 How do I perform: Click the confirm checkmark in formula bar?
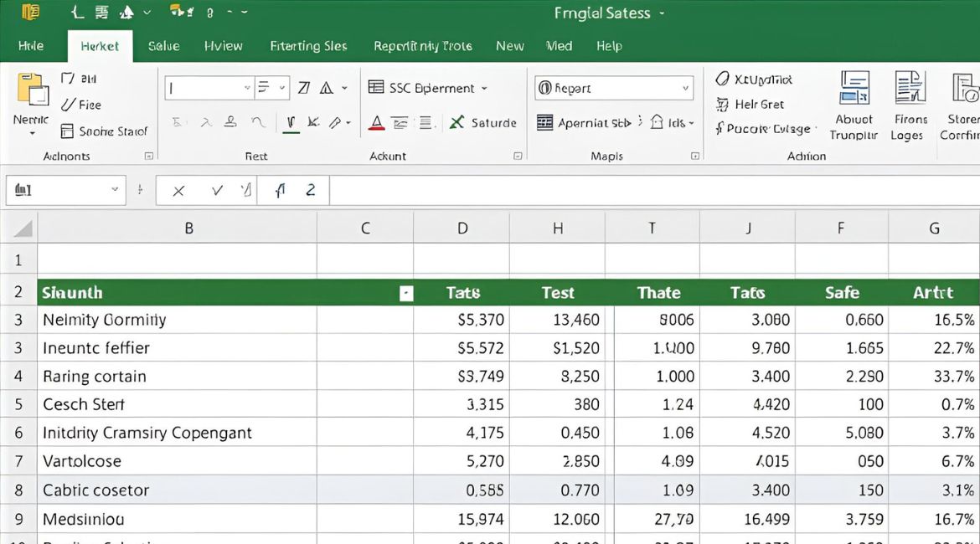pyautogui.click(x=217, y=190)
